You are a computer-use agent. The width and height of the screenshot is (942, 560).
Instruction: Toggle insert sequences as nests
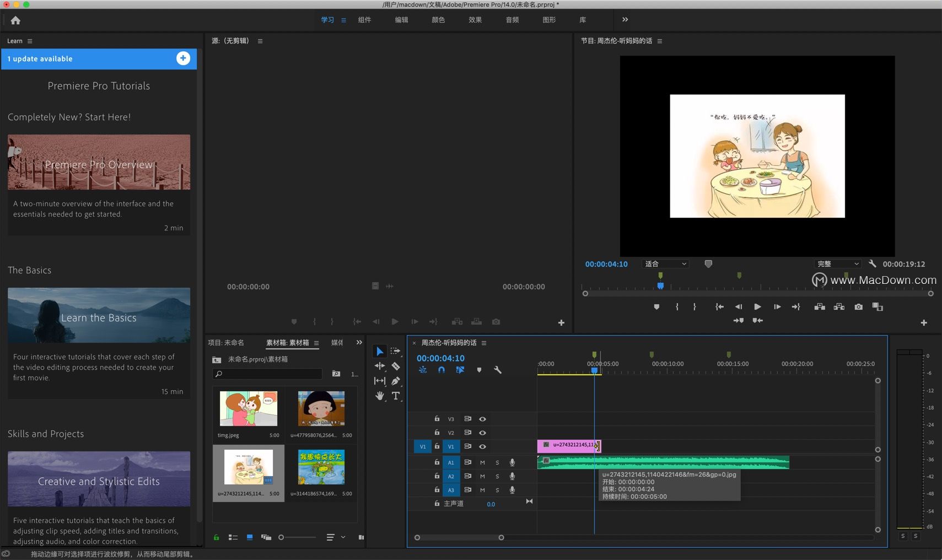[x=423, y=370]
